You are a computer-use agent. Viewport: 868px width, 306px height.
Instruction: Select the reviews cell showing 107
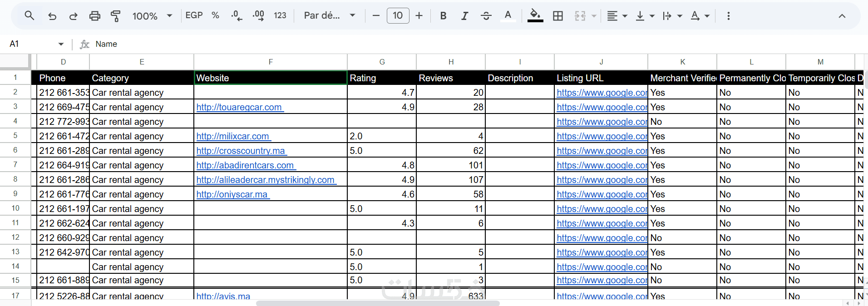(x=451, y=180)
